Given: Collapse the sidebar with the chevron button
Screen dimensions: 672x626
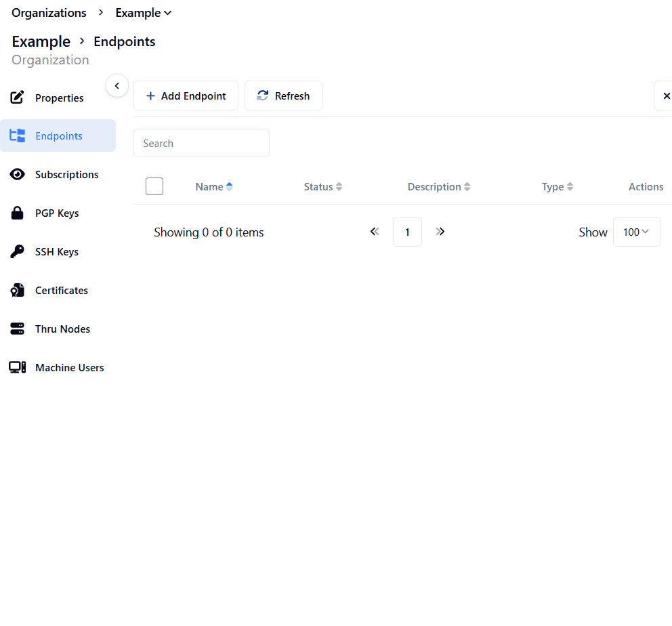Looking at the screenshot, I should (117, 86).
